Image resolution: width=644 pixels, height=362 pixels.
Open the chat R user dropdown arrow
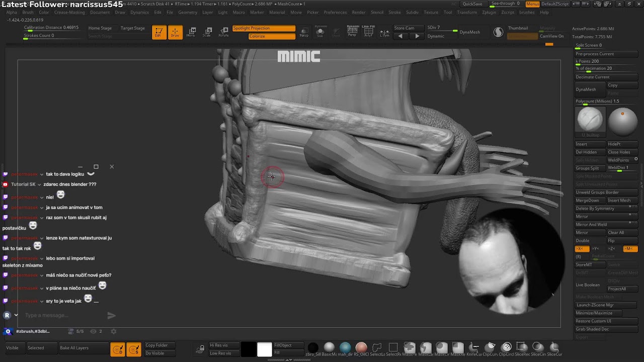tap(16, 315)
